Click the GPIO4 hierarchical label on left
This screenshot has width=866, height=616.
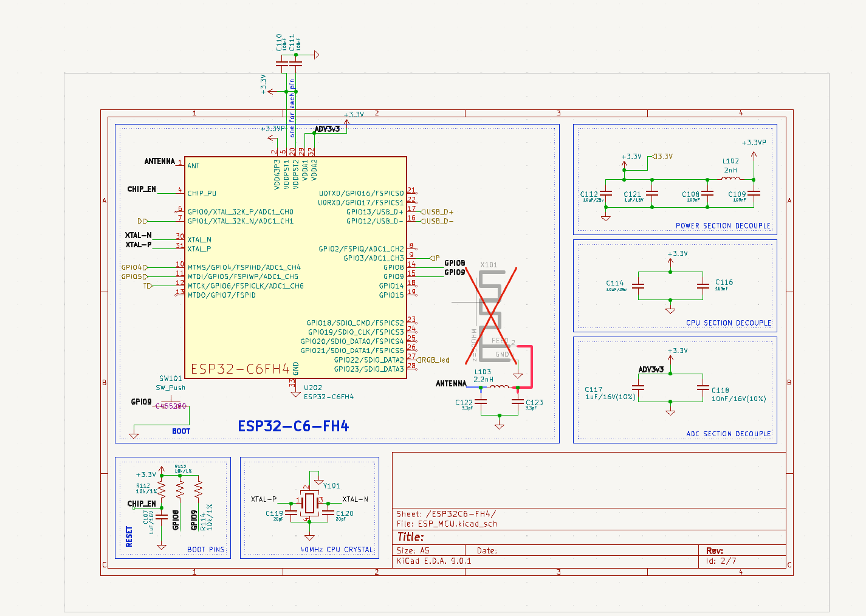pos(134,267)
